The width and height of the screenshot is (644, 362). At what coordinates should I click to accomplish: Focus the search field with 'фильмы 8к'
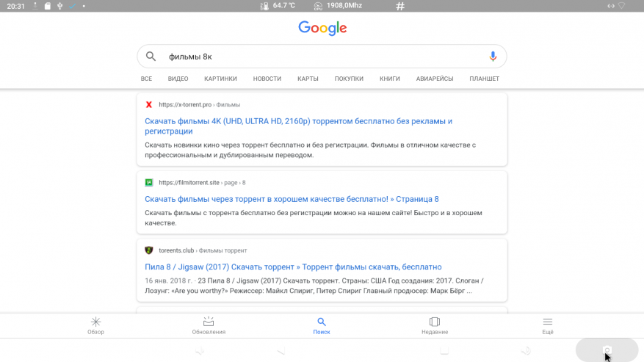322,57
